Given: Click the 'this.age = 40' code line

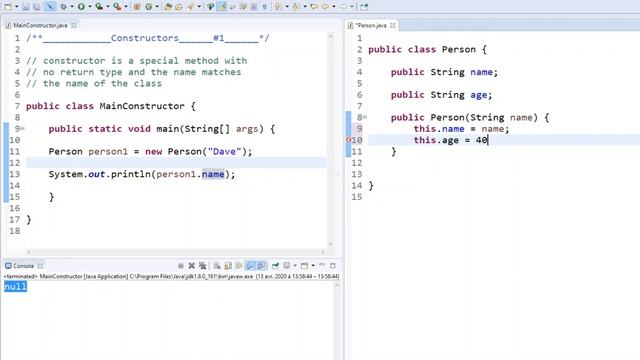Looking at the screenshot, I should tap(451, 140).
